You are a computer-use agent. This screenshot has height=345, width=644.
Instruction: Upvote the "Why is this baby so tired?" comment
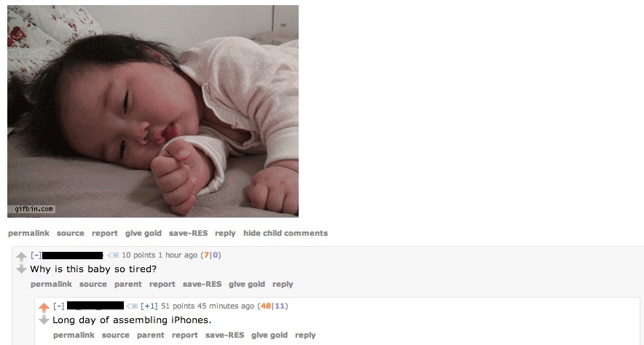point(21,257)
